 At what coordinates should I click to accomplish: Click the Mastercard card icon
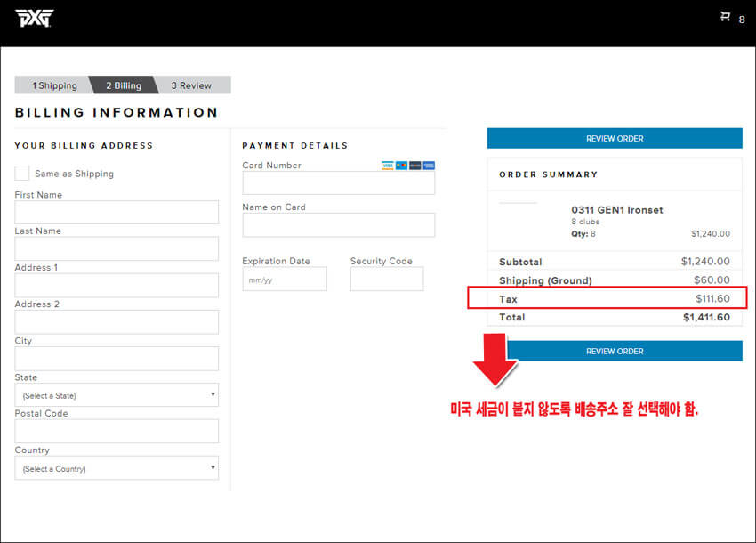point(401,166)
